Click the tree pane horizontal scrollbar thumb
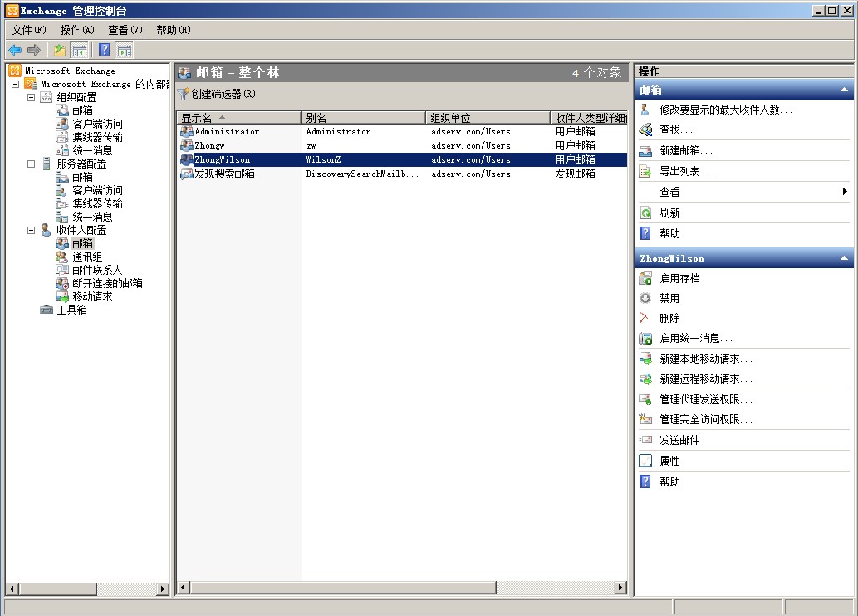The height and width of the screenshot is (616, 858). (x=58, y=589)
